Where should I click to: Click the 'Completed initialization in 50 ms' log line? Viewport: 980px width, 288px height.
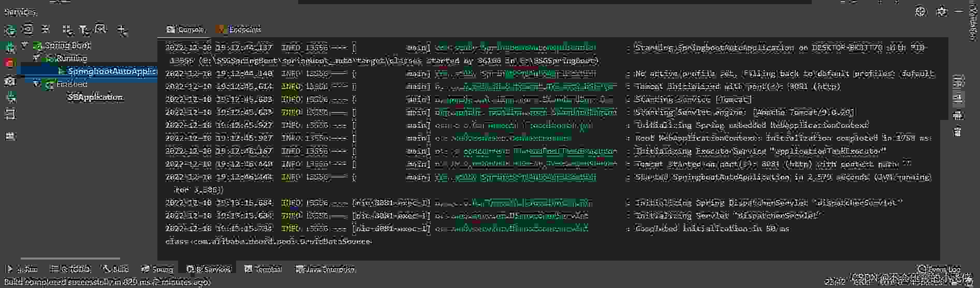tap(712, 229)
